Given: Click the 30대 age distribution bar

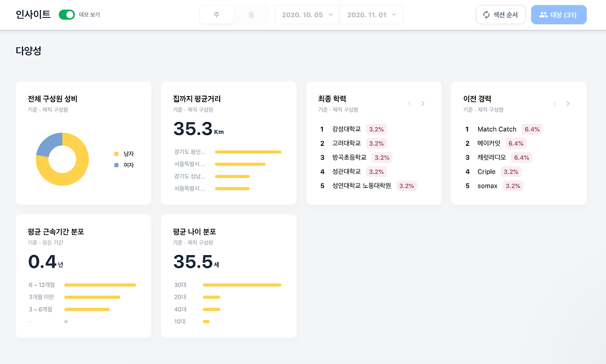Looking at the screenshot, I should point(242,285).
